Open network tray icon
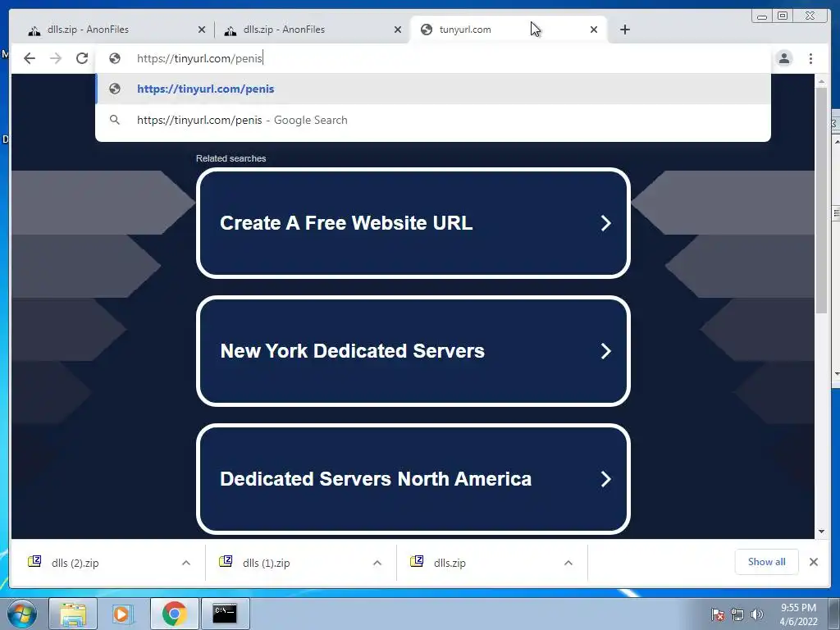 pyautogui.click(x=737, y=614)
